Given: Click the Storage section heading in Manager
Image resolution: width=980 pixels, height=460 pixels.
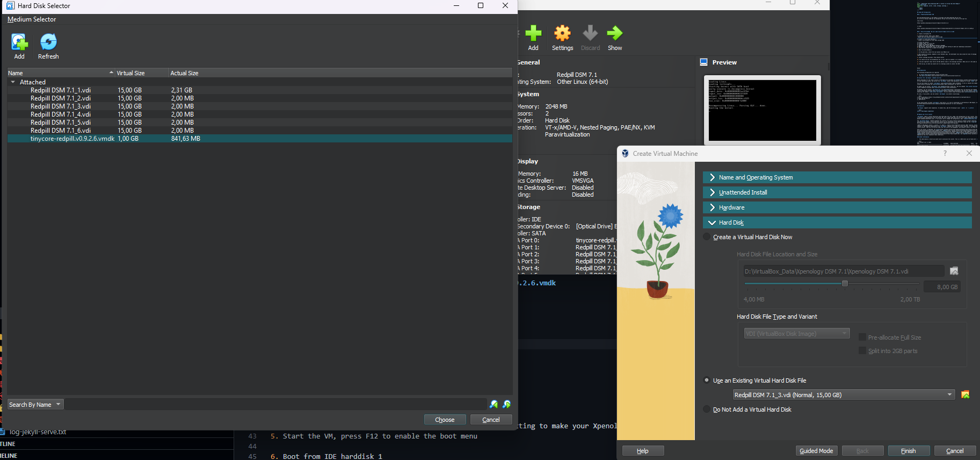Looking at the screenshot, I should (x=529, y=207).
